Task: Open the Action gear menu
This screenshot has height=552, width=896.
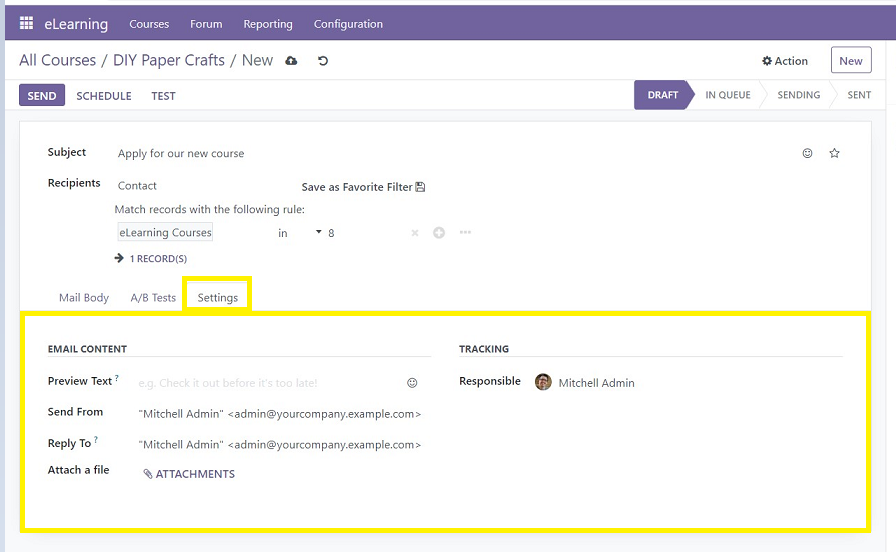Action: tap(785, 61)
